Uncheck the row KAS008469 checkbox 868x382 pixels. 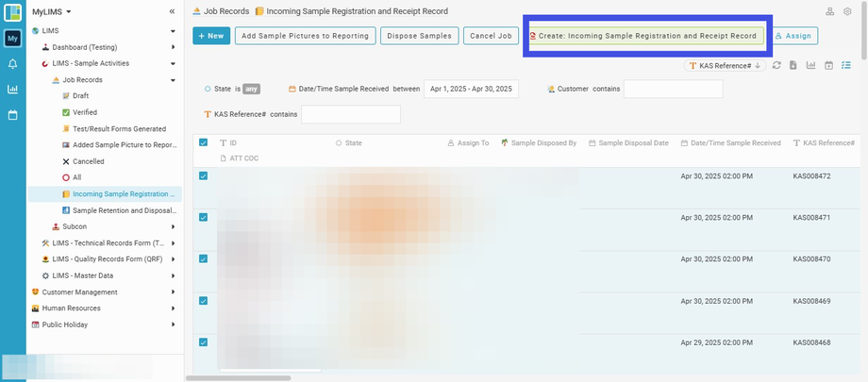point(203,301)
